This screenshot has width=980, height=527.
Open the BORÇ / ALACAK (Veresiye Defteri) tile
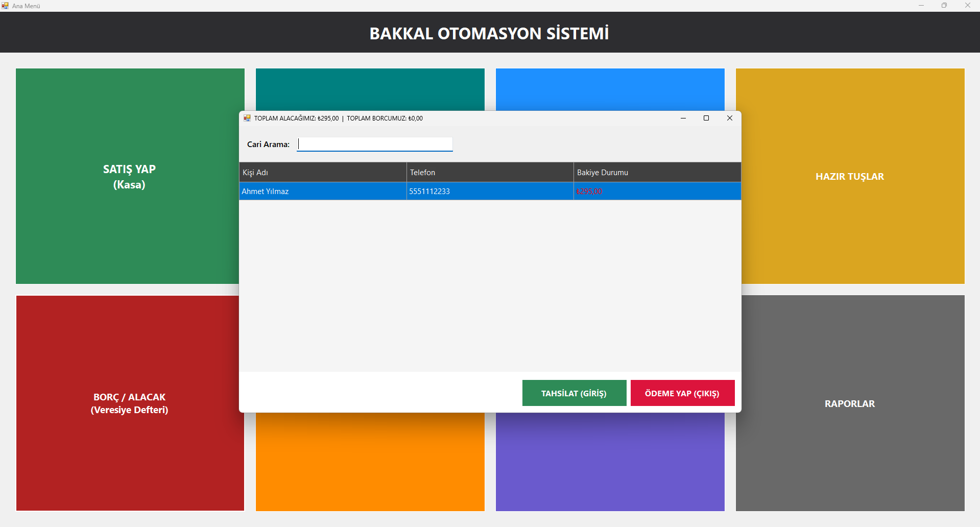click(129, 403)
